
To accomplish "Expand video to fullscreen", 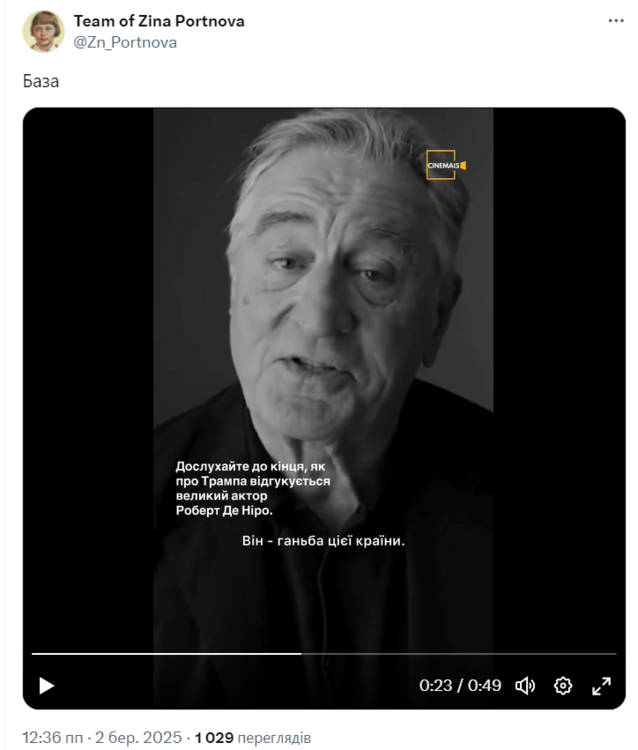I will click(601, 685).
